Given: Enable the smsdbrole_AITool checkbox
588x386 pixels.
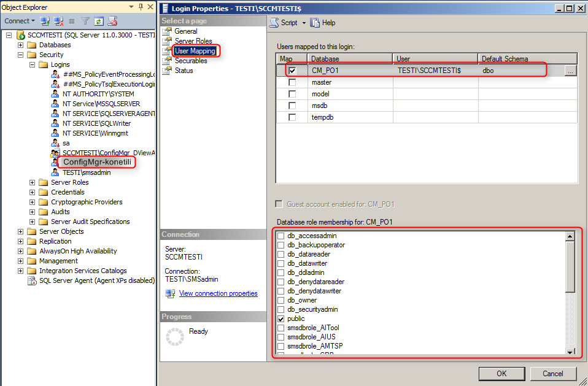Looking at the screenshot, I should pos(280,328).
